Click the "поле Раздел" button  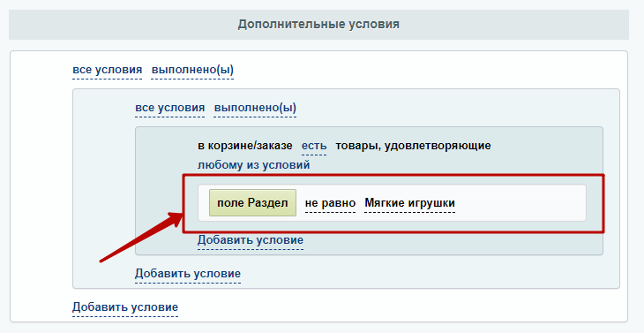tap(252, 202)
